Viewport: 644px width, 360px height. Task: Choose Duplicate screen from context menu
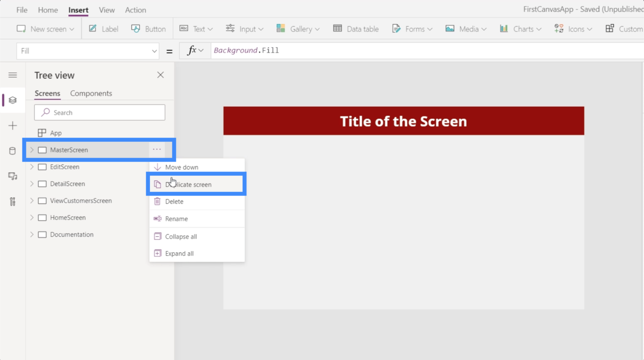click(197, 185)
